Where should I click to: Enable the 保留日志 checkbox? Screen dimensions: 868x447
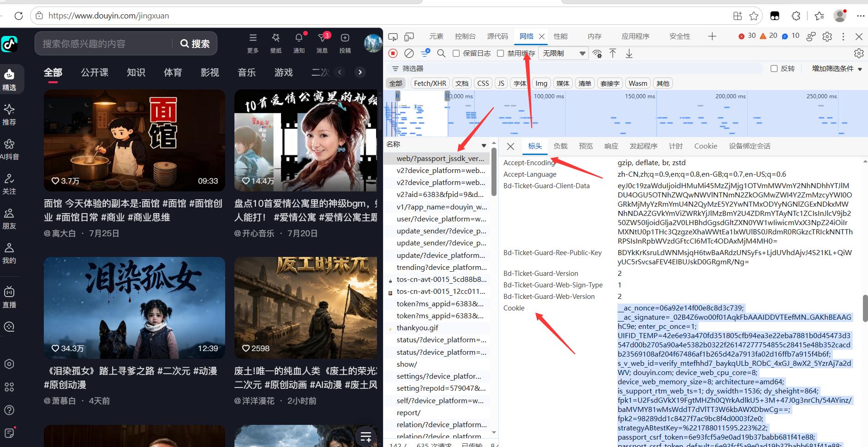coord(456,54)
